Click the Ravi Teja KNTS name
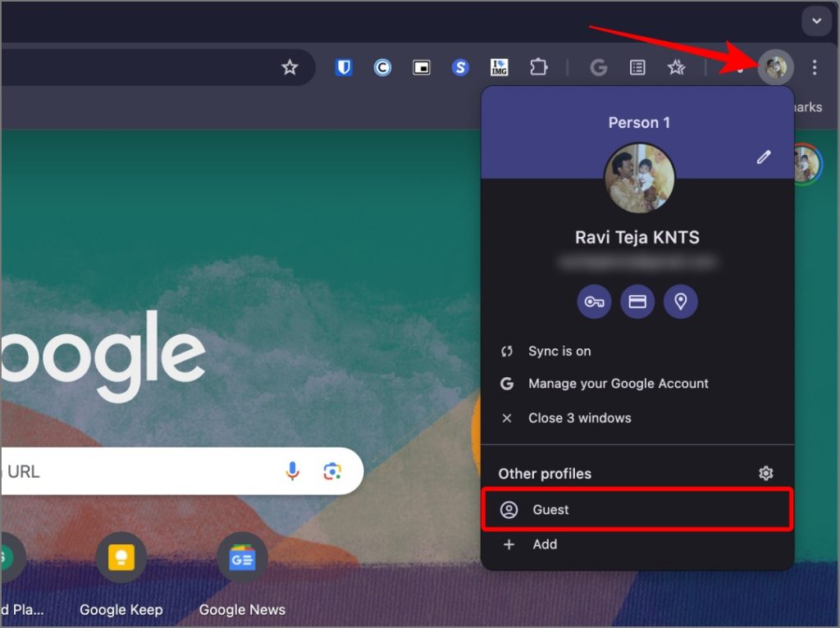Image resolution: width=840 pixels, height=628 pixels. (637, 237)
